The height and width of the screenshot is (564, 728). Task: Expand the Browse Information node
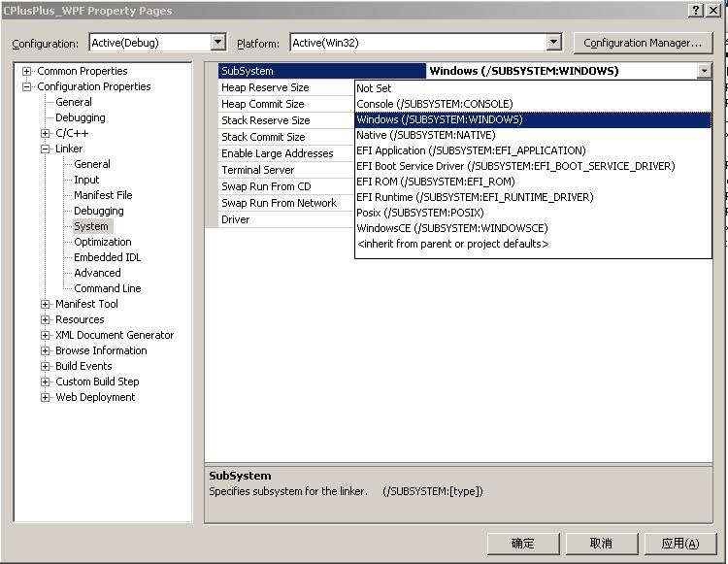pos(45,351)
